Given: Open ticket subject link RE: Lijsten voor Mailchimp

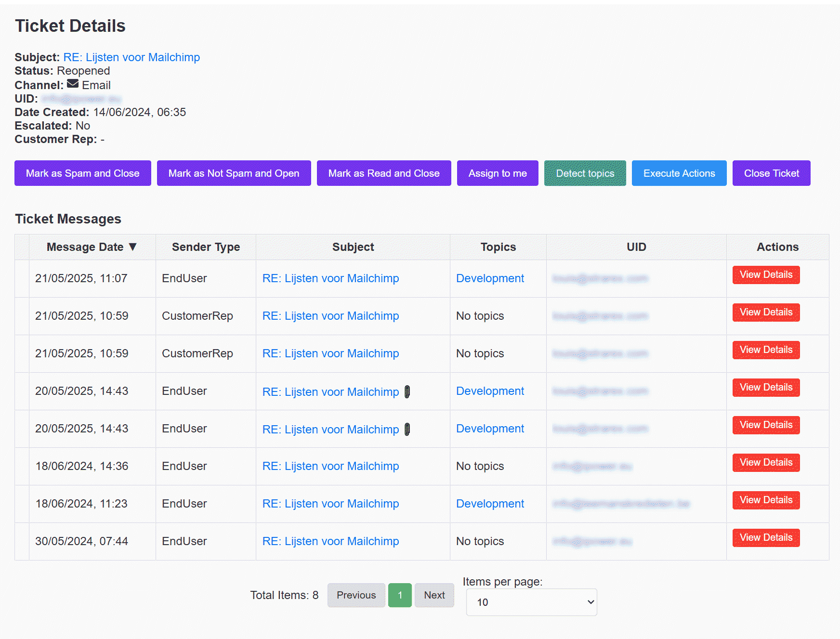Looking at the screenshot, I should 131,57.
